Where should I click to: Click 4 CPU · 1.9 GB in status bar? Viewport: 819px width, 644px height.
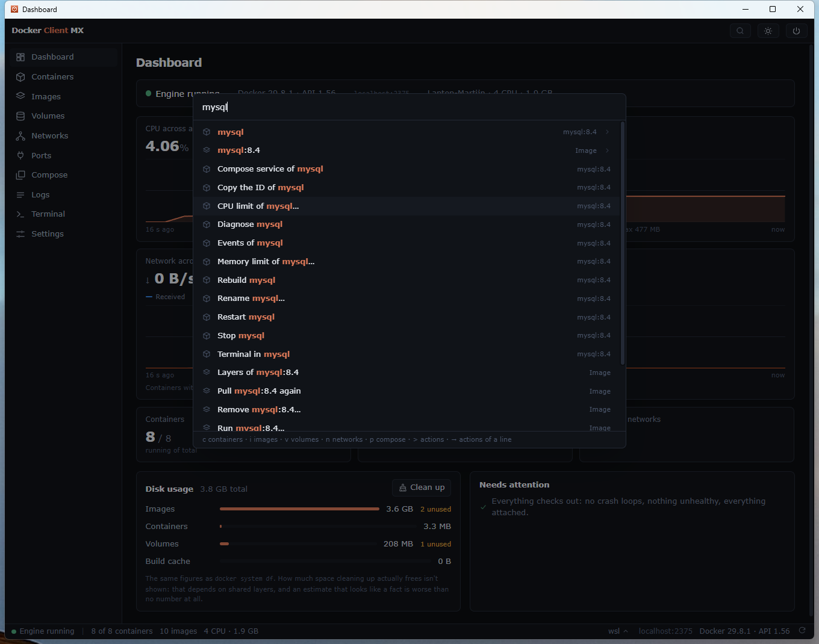pos(231,631)
